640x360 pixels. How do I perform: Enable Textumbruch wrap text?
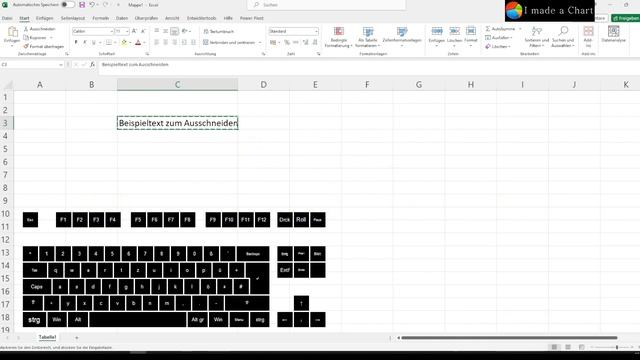click(219, 31)
